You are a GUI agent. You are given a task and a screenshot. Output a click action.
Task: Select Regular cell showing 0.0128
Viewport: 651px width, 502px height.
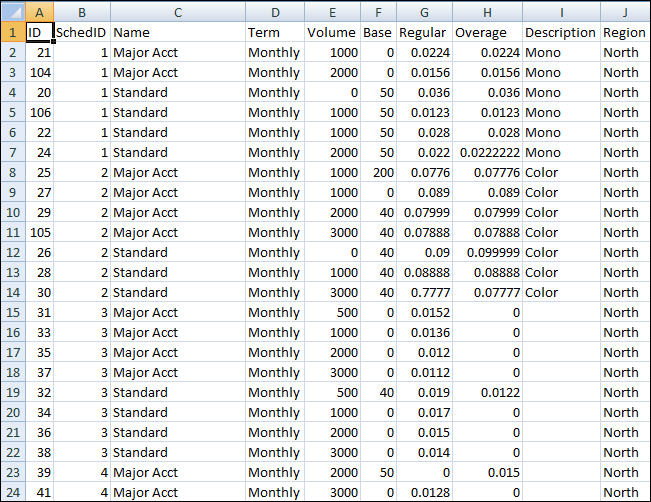424,492
